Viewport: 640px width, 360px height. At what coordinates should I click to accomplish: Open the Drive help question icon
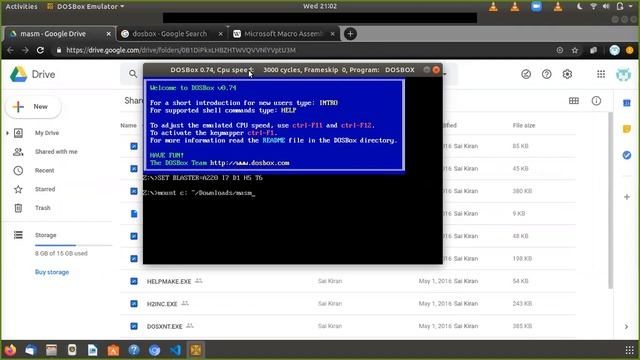(547, 74)
